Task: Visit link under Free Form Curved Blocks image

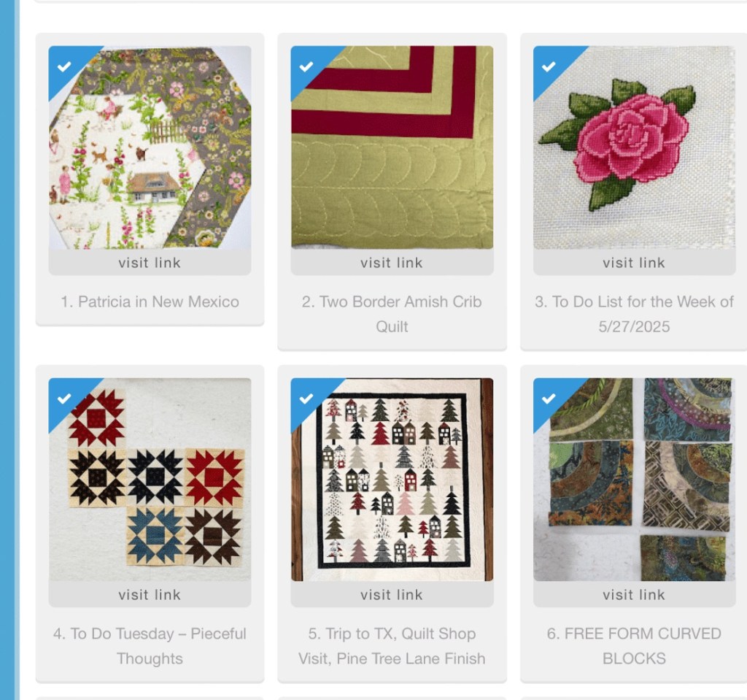Action: tap(634, 594)
